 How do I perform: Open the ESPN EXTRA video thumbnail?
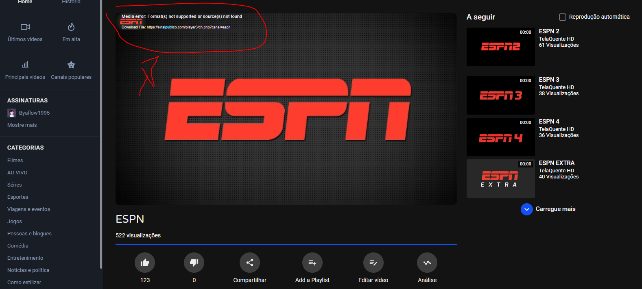500,179
